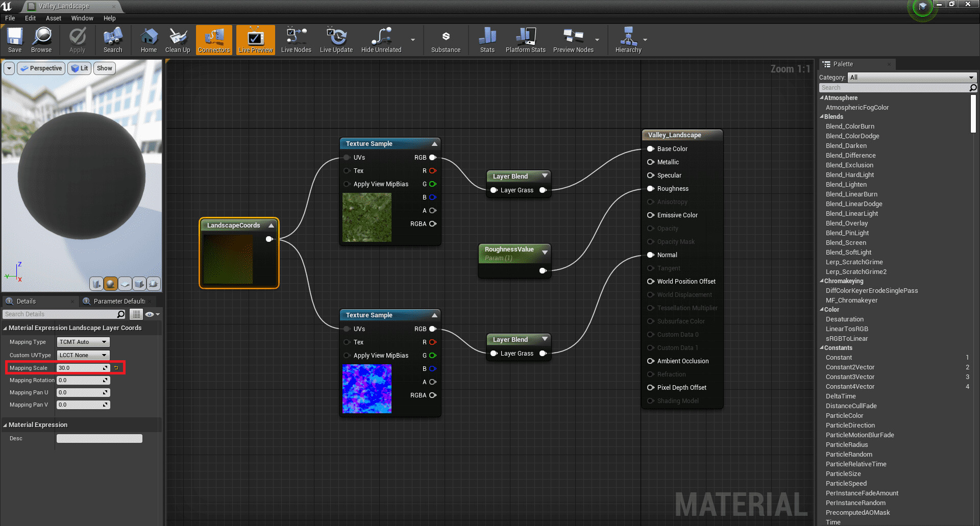Open the Stats panel from toolbar
Screen dimensions: 980x526
pos(487,40)
